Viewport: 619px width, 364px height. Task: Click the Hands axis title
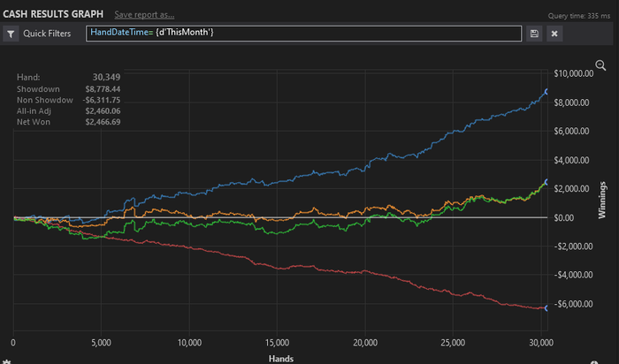pos(280,359)
